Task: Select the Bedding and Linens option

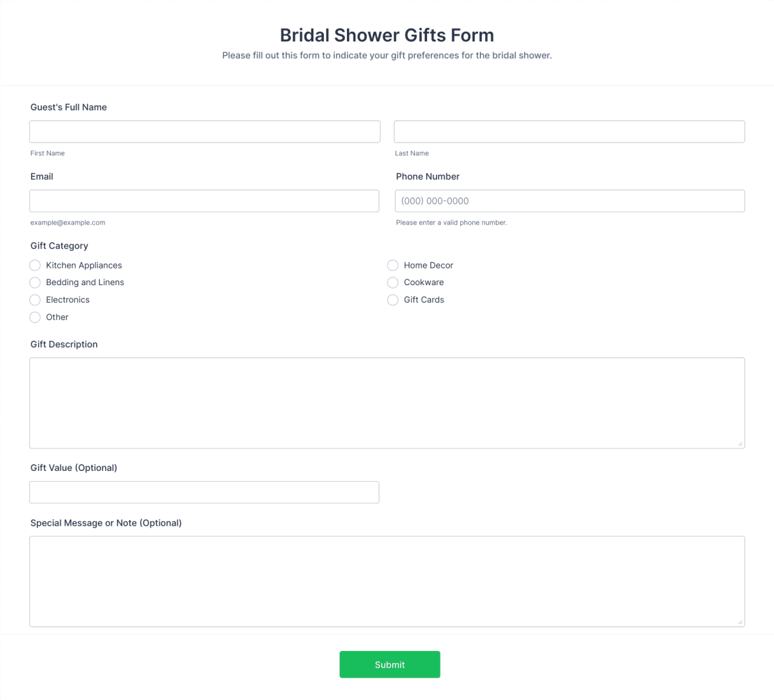Action: 35,283
